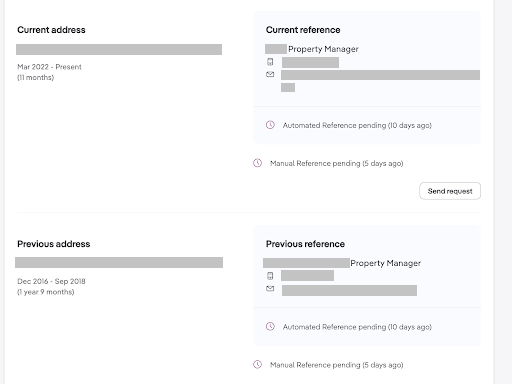The width and height of the screenshot is (512, 384).
Task: Click the clock icon beside current Manual Reference pending
Action: point(257,163)
